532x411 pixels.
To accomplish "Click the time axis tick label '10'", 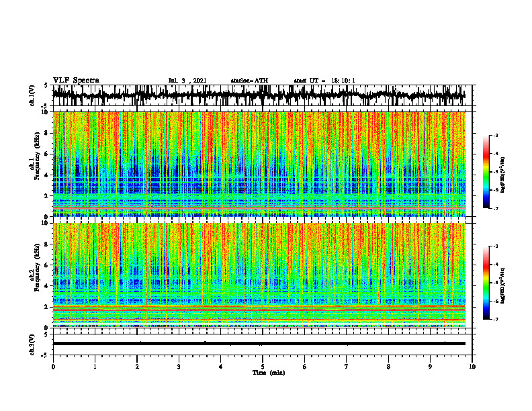I will [x=472, y=367].
